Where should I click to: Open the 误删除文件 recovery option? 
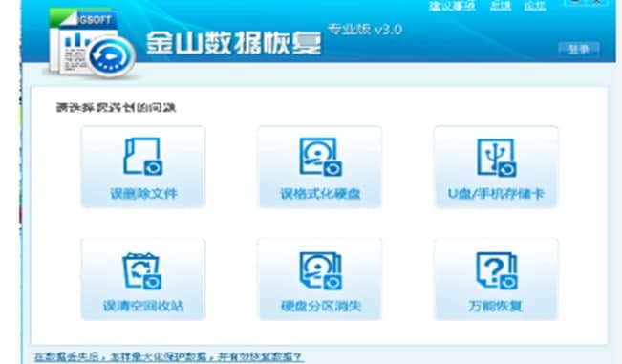(142, 167)
